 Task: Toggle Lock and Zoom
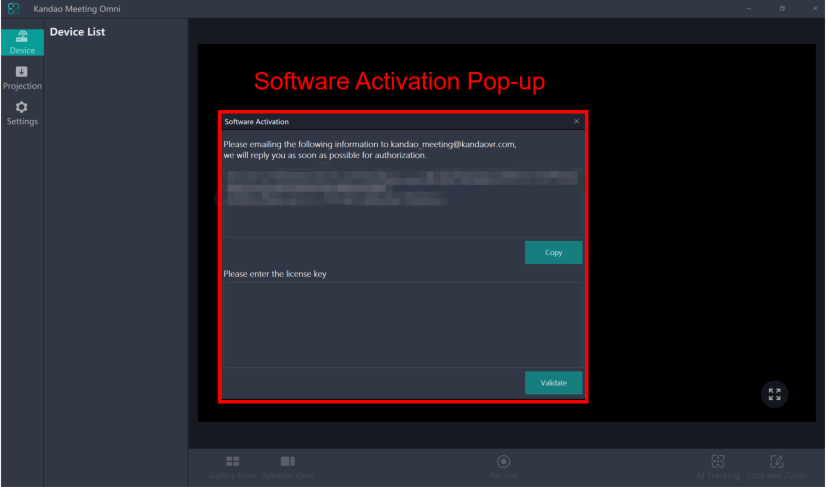coord(776,466)
